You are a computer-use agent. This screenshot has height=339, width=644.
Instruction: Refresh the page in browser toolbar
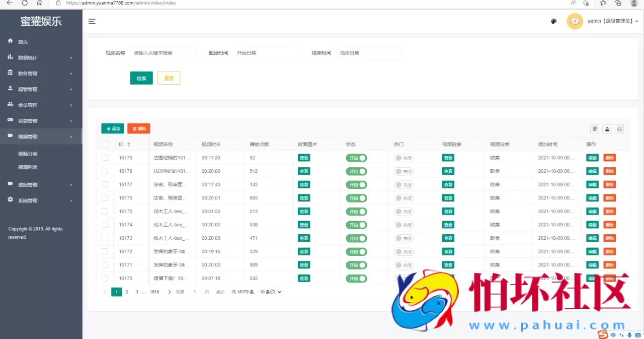tap(25, 3)
